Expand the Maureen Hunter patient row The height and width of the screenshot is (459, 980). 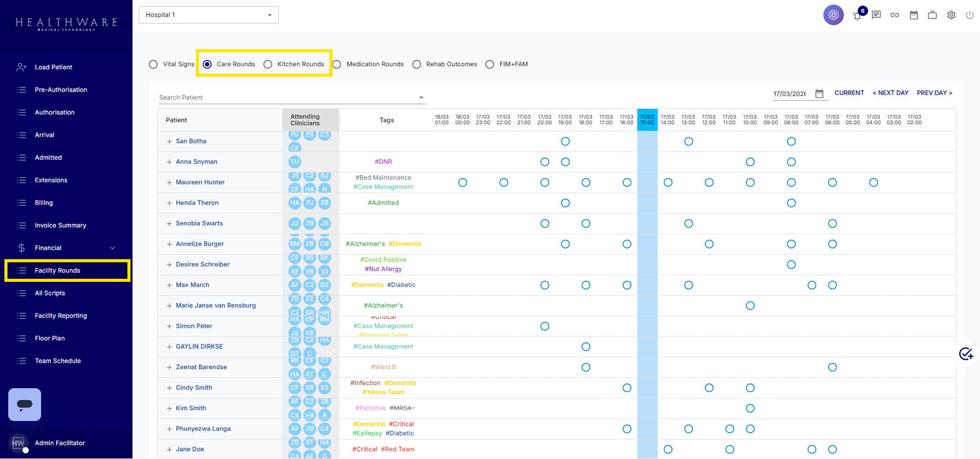point(169,182)
